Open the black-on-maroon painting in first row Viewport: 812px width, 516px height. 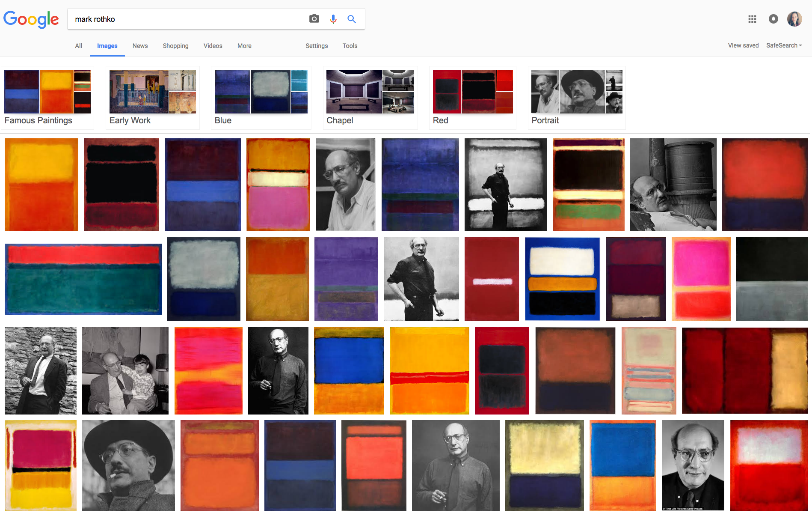121,185
